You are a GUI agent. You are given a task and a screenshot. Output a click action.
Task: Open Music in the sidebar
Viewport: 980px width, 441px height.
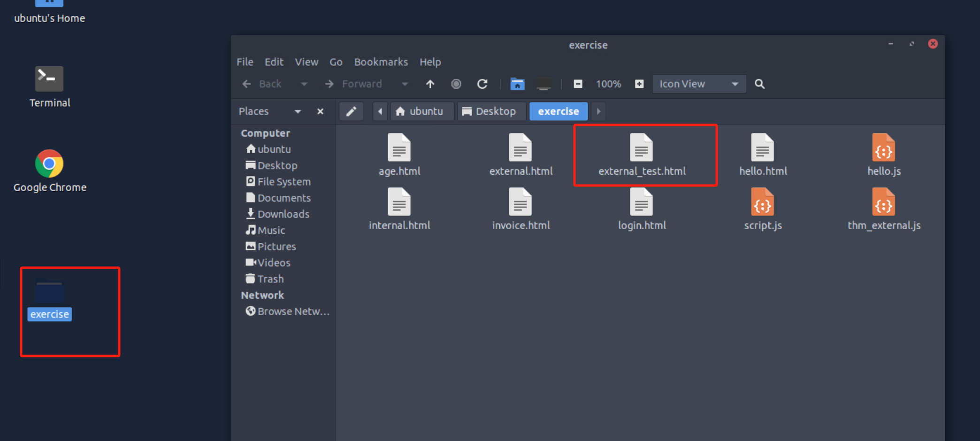pos(265,230)
